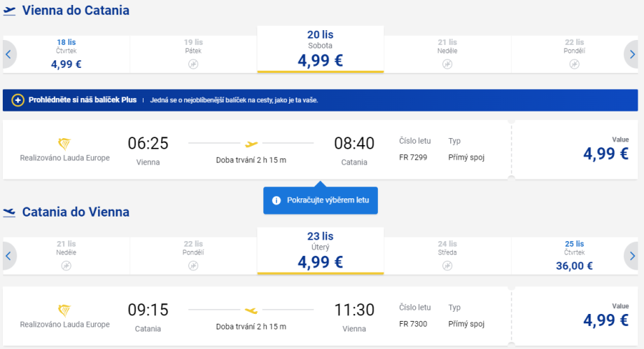The width and height of the screenshot is (644, 349).
Task: Show earlier return dates with left arrow
Action: (x=8, y=256)
